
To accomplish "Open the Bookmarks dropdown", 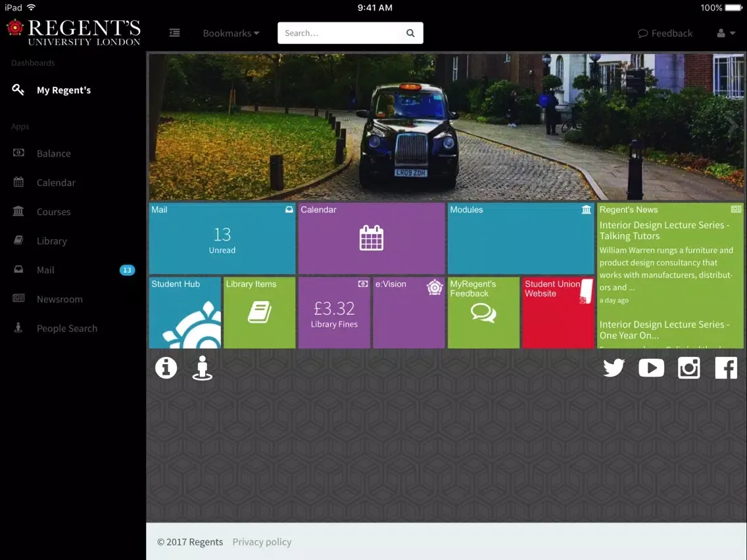I will click(x=231, y=34).
